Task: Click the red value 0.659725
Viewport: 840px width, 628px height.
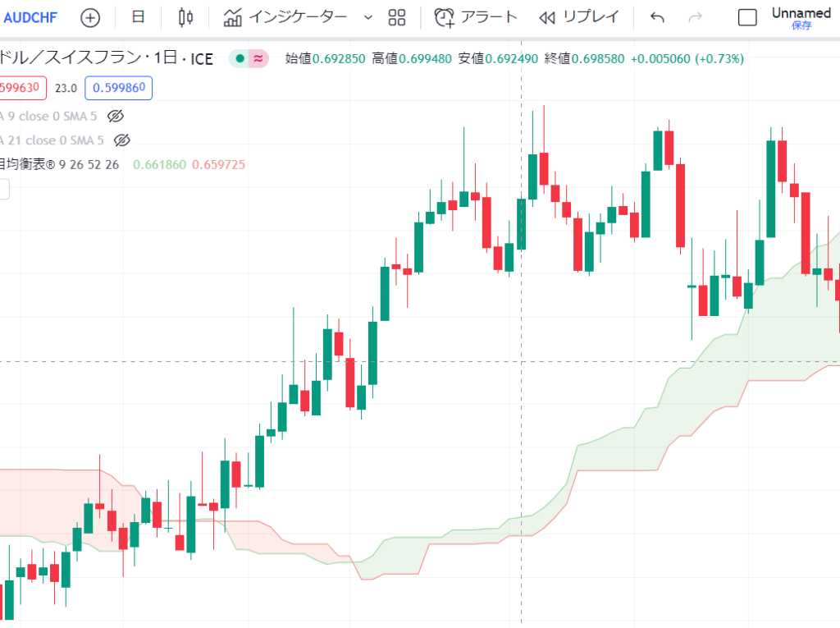Action: [x=218, y=165]
